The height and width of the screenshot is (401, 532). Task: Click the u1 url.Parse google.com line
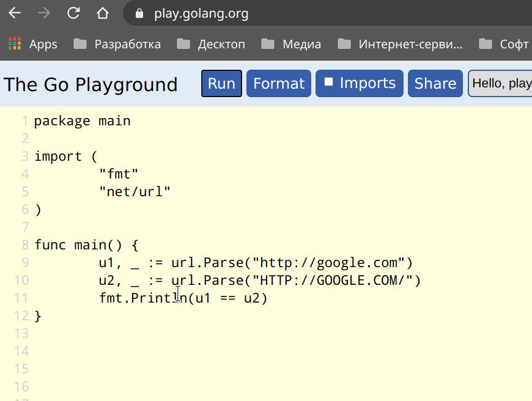click(x=256, y=263)
